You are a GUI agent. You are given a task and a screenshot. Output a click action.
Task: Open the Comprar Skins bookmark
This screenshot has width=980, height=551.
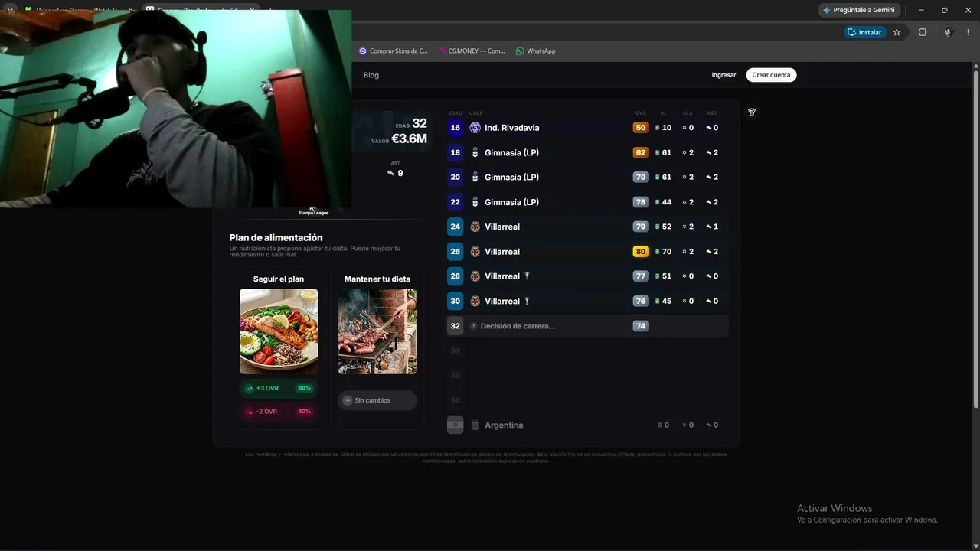(393, 51)
